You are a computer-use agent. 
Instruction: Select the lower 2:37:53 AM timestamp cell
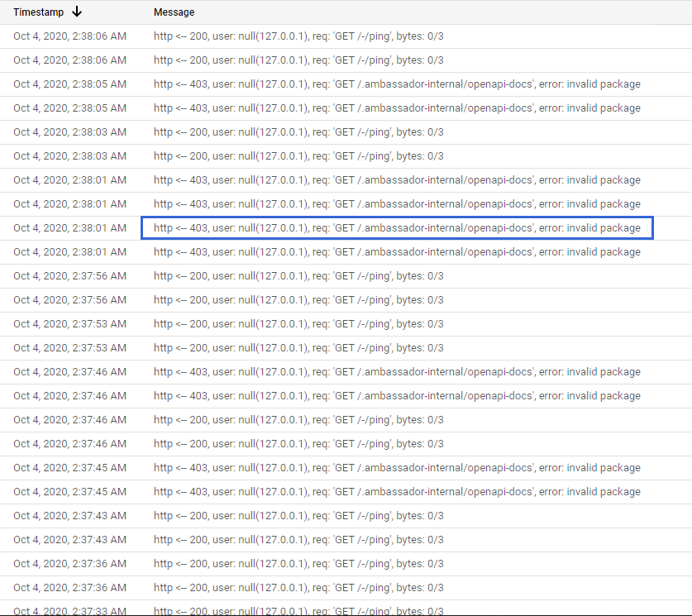tap(69, 348)
